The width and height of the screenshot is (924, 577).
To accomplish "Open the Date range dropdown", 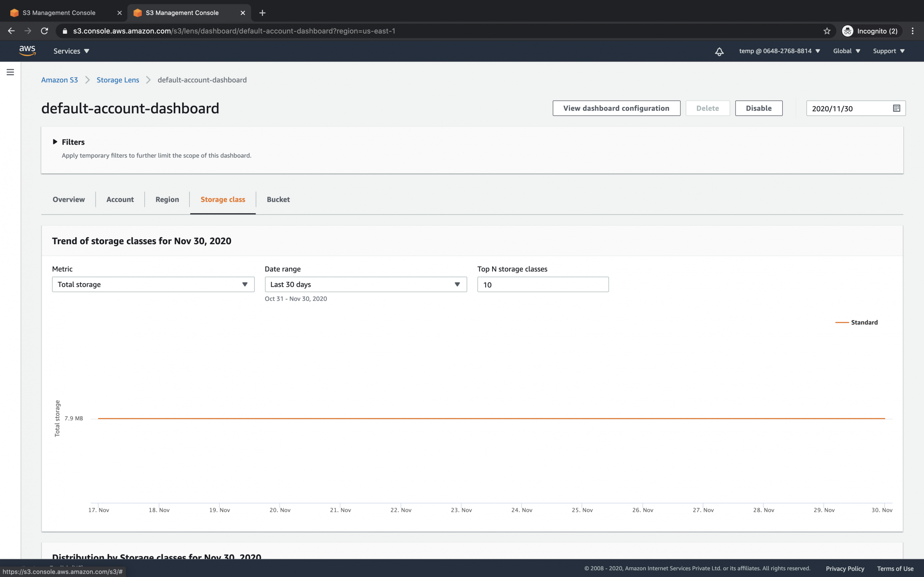I will pos(365,284).
